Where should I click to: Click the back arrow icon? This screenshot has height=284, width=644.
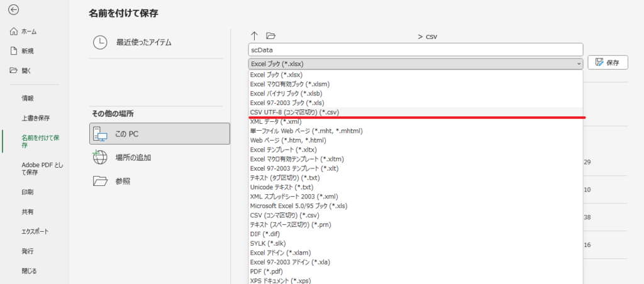click(14, 10)
